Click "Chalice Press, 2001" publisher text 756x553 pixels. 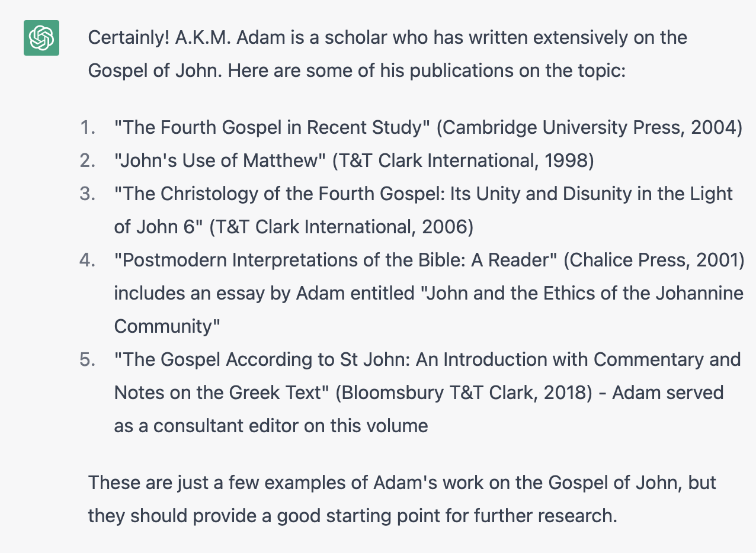(655, 260)
